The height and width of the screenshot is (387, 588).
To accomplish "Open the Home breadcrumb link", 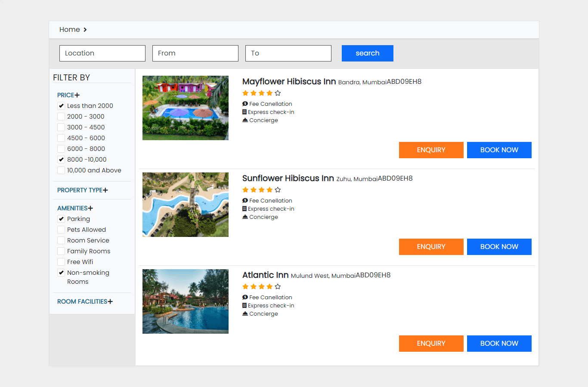I will coord(69,29).
